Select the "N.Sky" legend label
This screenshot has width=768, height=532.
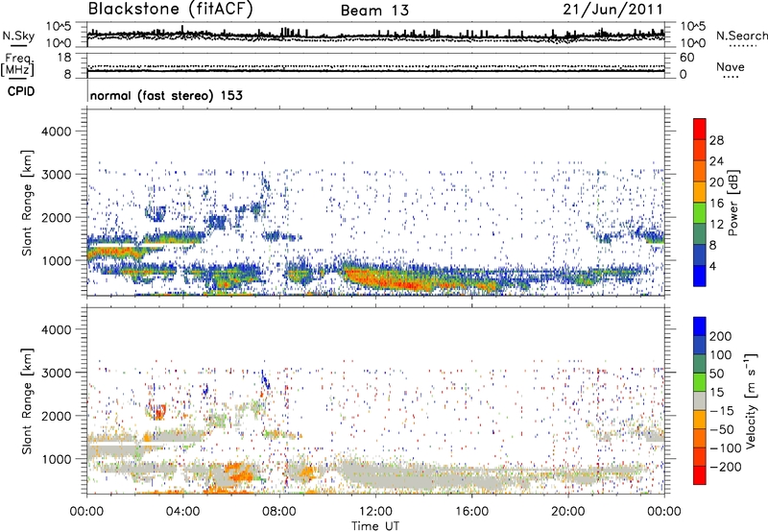(18, 36)
